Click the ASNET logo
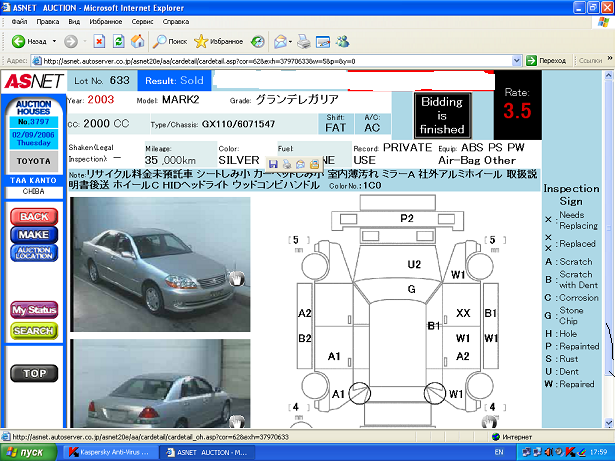Screen dimensions: 615x461 click(x=34, y=82)
